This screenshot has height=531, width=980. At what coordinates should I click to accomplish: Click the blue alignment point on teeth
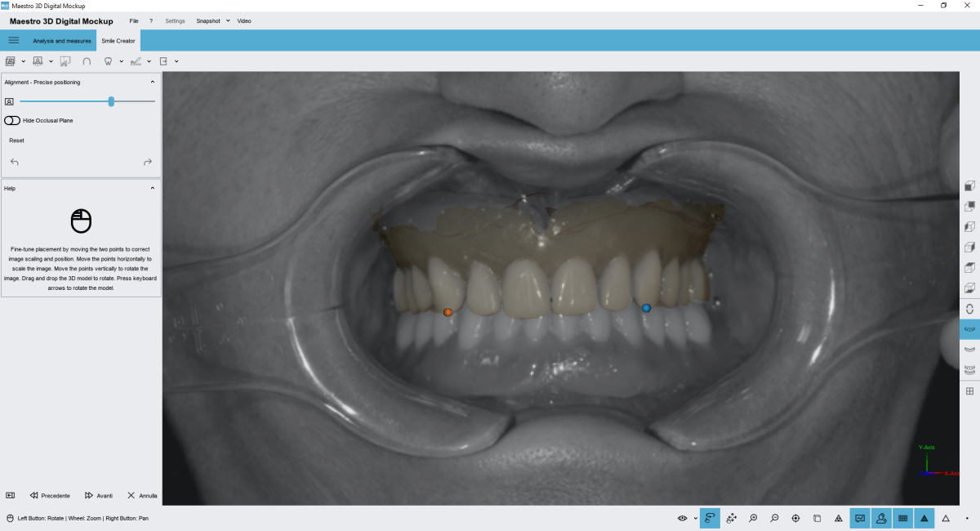[x=646, y=308]
